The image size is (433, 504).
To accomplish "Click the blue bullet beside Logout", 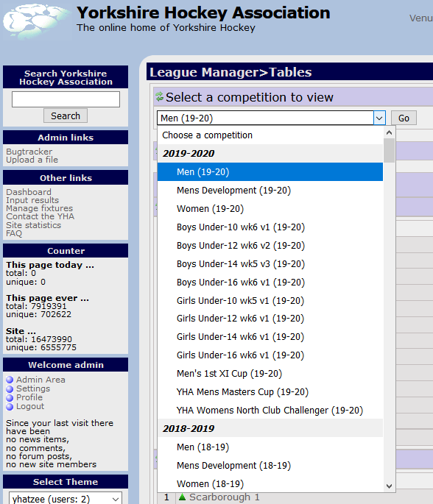I will pyautogui.click(x=10, y=407).
